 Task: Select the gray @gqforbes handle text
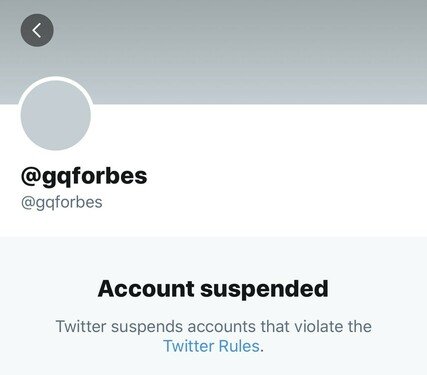(62, 202)
